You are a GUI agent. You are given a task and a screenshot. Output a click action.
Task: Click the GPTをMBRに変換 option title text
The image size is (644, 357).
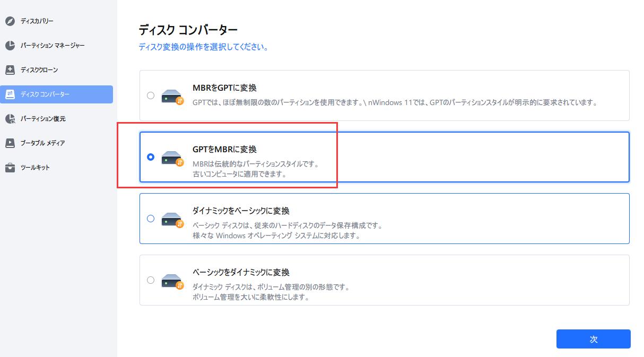pyautogui.click(x=224, y=150)
